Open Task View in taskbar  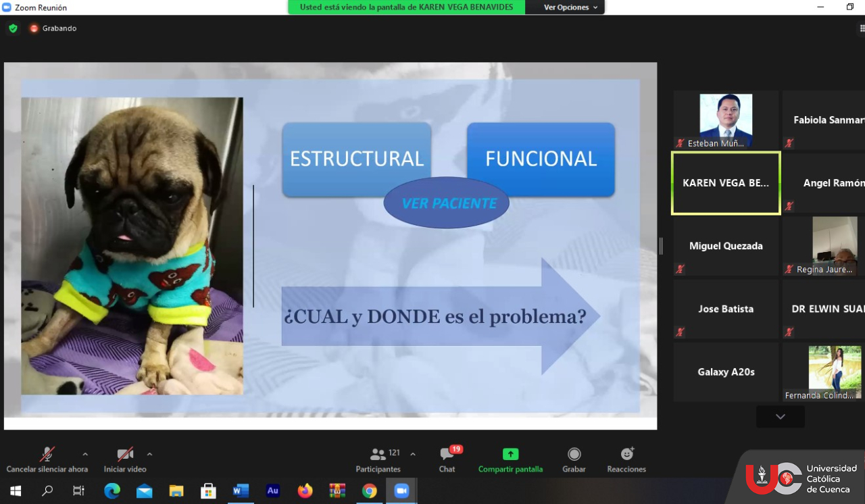[x=79, y=491]
